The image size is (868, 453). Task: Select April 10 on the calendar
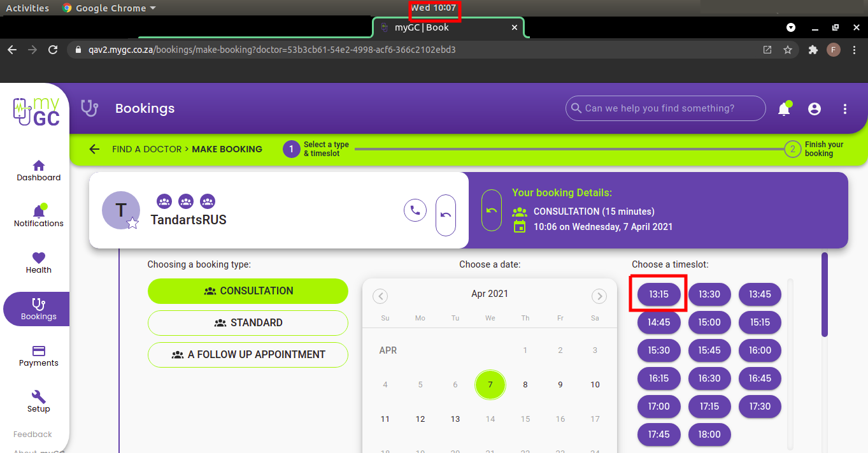point(595,385)
